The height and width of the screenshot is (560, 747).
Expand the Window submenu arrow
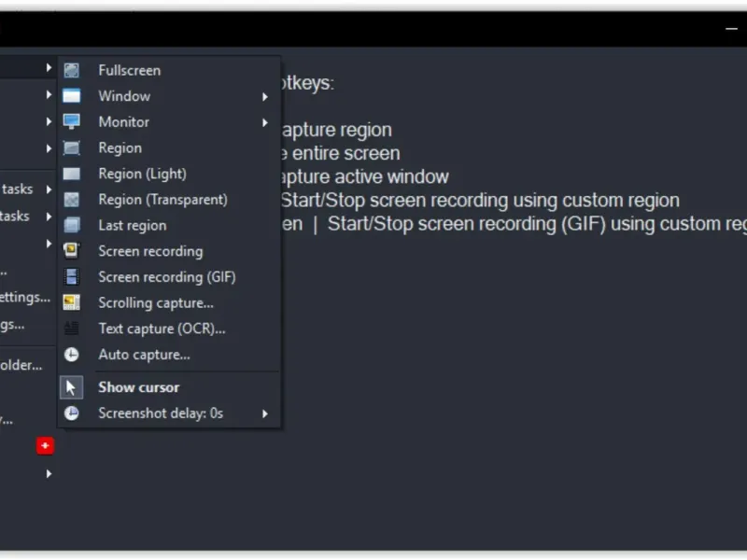coord(265,96)
